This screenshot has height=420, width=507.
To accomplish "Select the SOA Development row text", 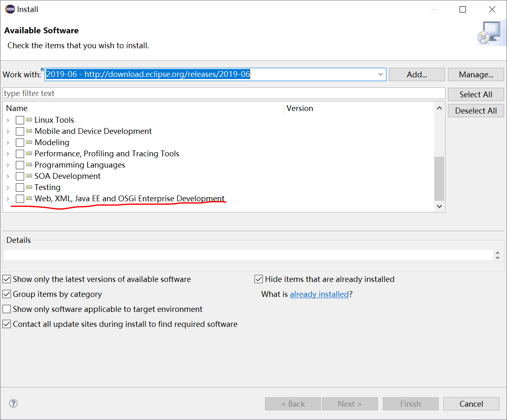I will [x=67, y=176].
